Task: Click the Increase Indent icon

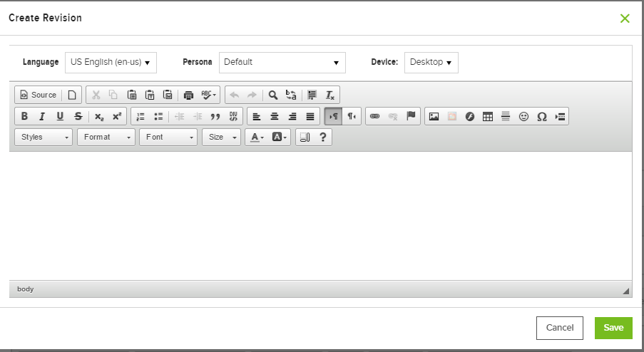Action: coord(198,116)
